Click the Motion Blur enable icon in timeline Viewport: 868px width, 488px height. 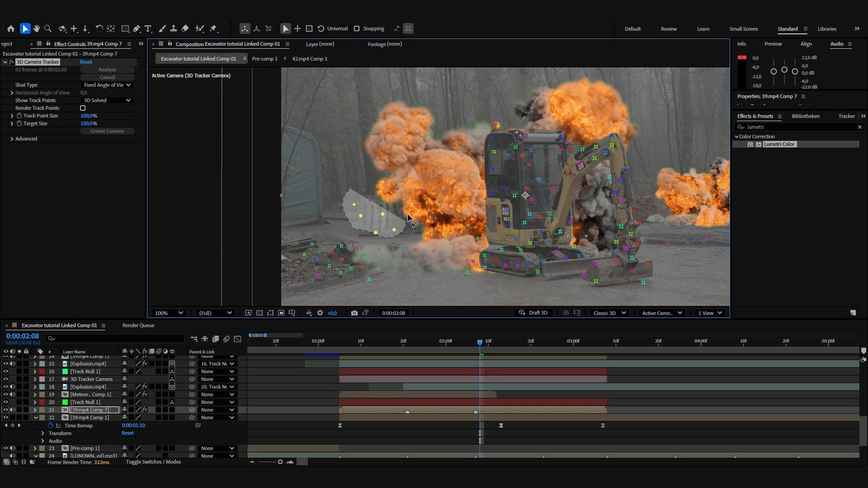point(226,339)
